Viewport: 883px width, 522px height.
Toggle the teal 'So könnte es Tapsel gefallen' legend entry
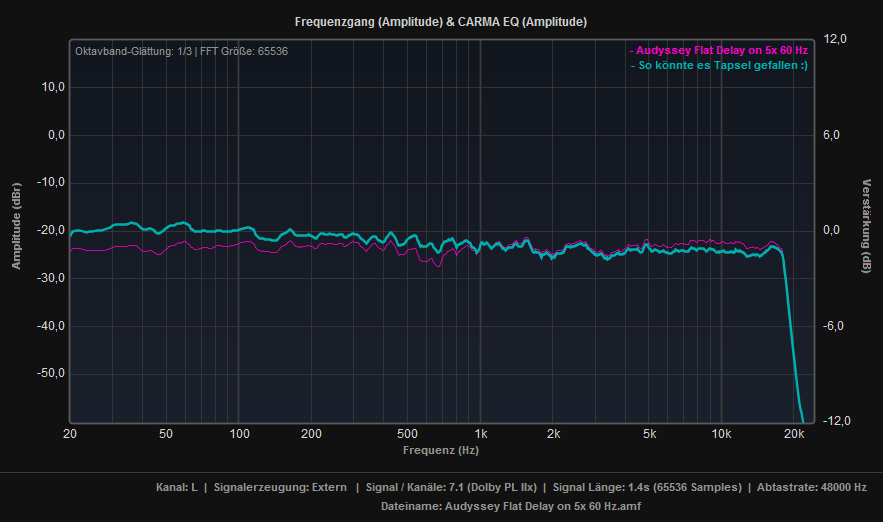click(x=719, y=66)
